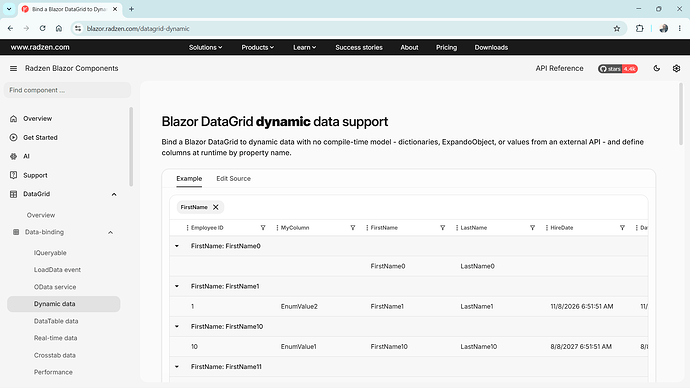690x388 pixels.
Task: Click drag handle of Employee ID column
Action: [x=187, y=228]
